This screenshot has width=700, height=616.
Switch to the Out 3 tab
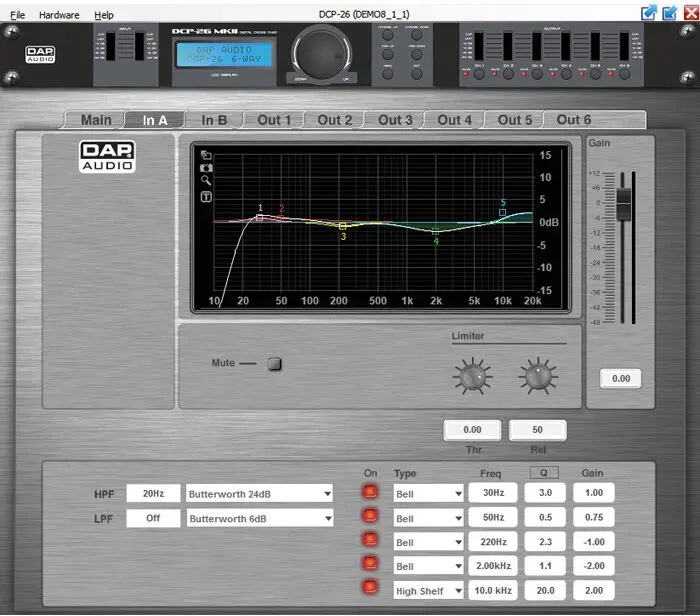(395, 120)
